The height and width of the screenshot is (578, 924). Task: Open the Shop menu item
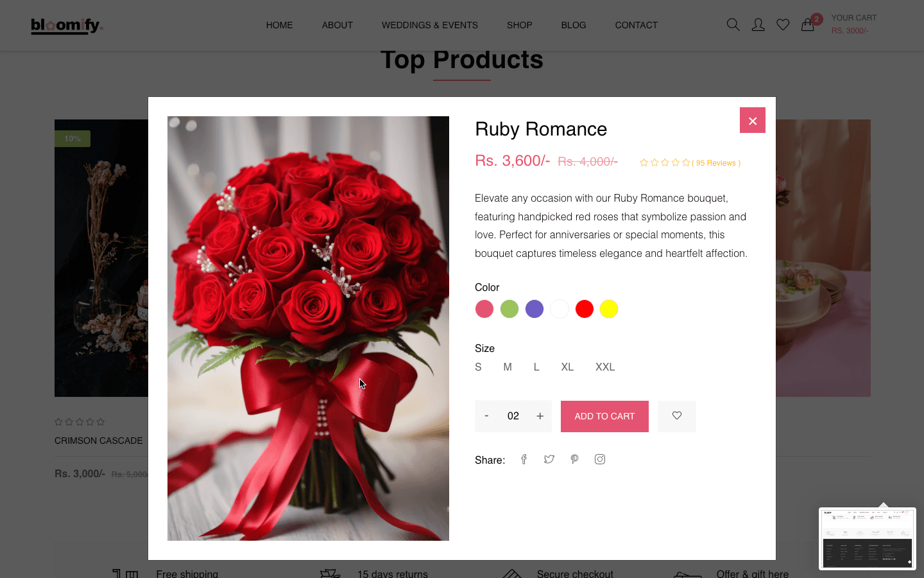coord(519,25)
